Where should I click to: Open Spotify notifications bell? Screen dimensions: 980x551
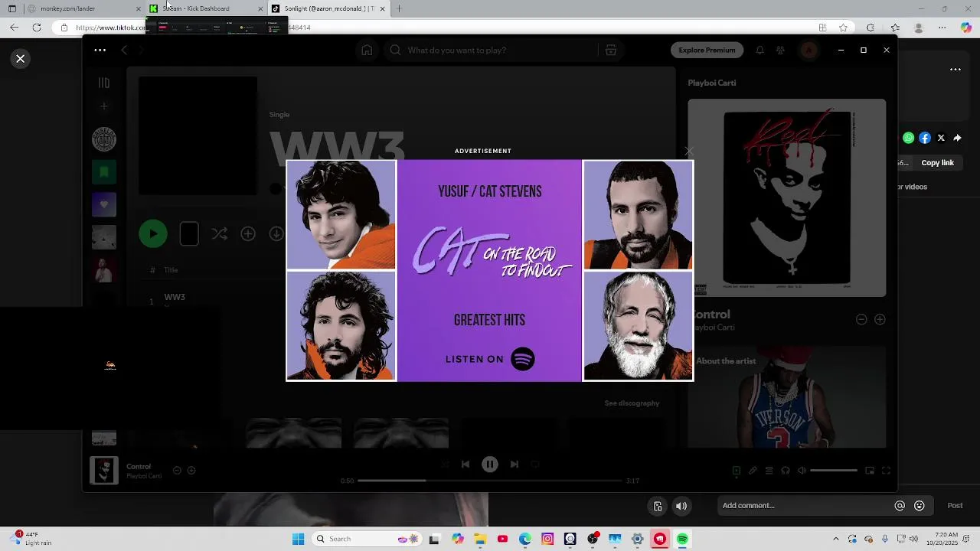click(x=759, y=50)
